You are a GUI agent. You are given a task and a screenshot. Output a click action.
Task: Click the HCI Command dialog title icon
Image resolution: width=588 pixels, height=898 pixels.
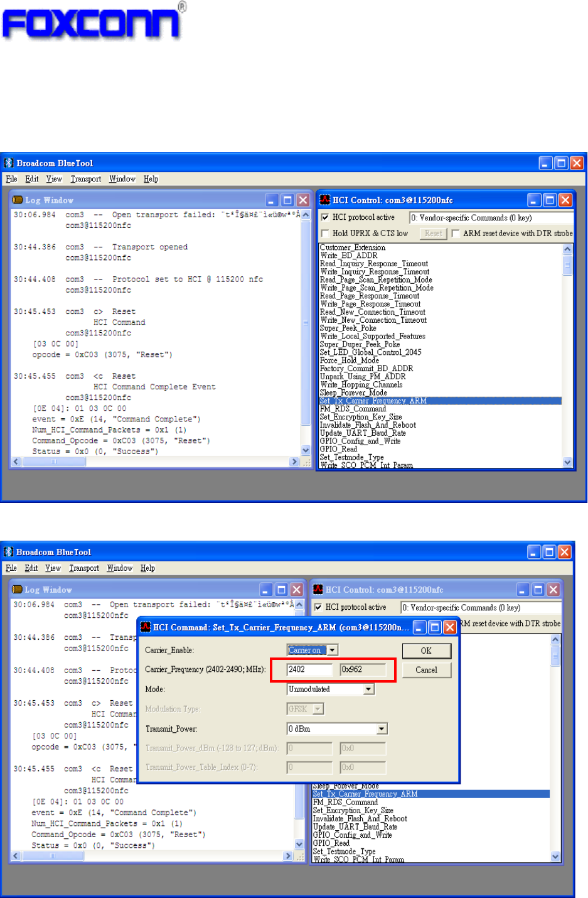146,627
